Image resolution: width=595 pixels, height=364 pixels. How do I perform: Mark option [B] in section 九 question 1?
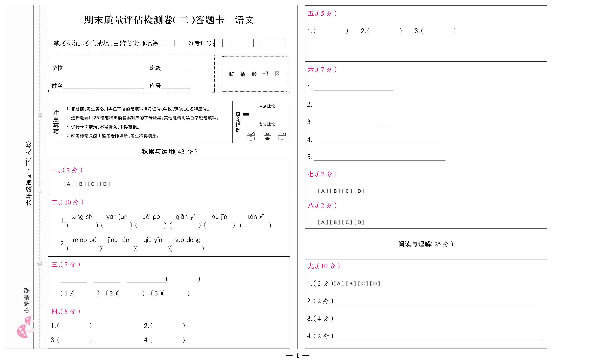(x=351, y=284)
